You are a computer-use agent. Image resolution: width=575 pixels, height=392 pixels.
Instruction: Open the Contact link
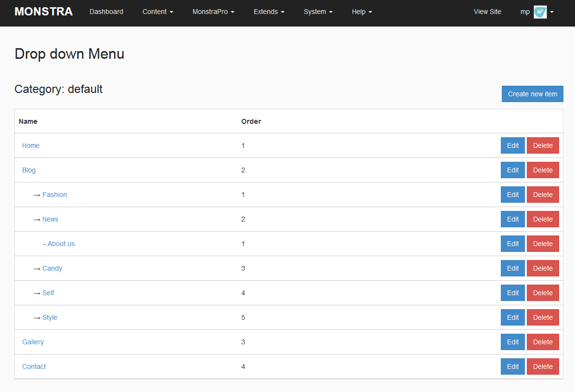coord(34,366)
